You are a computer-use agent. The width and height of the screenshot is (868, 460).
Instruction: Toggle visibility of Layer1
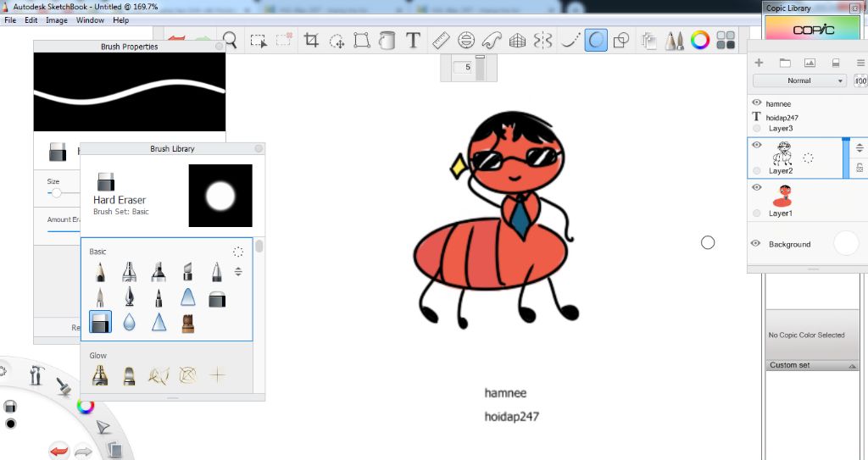point(757,188)
